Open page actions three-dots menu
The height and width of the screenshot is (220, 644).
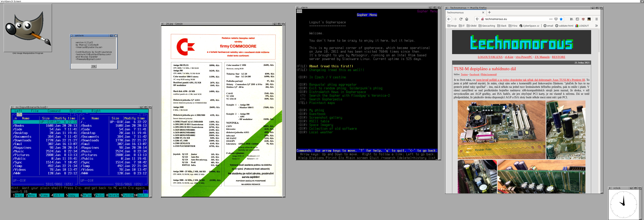coord(551,19)
